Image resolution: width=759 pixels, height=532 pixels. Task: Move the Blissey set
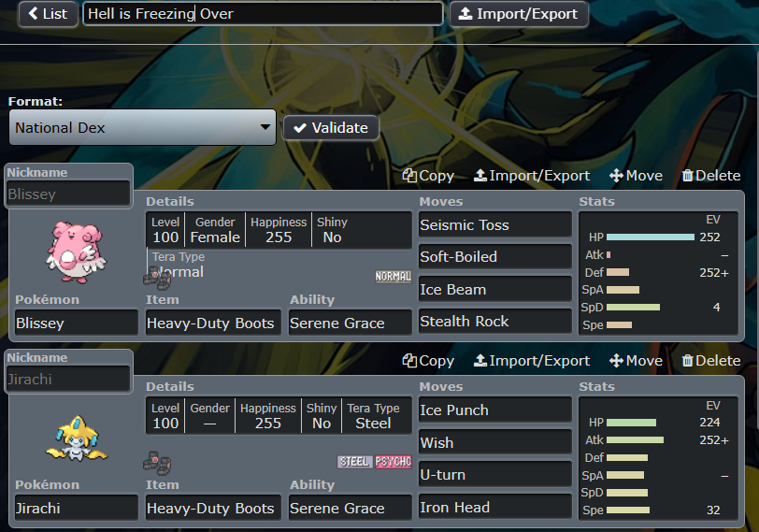coord(636,175)
